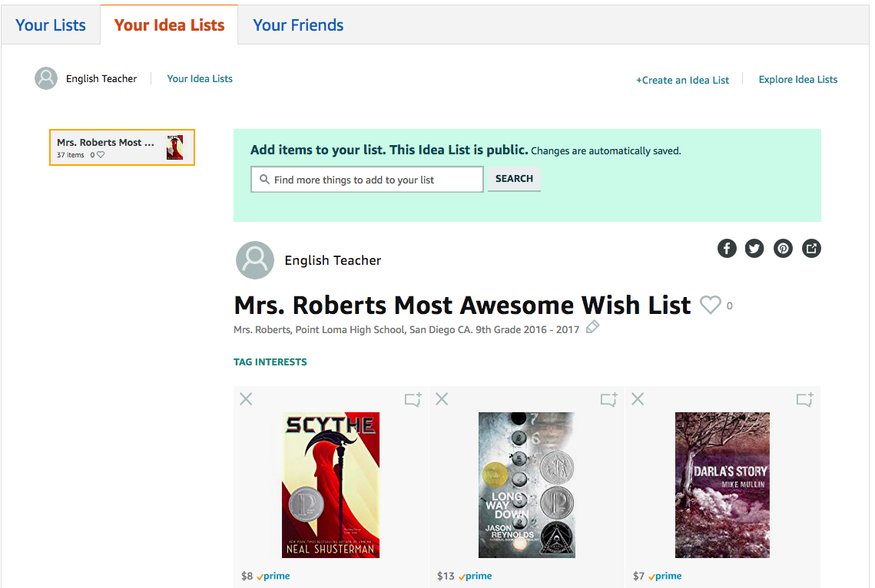Open the comment icon on Long Way Down
This screenshot has height=588, width=875.
click(x=608, y=399)
